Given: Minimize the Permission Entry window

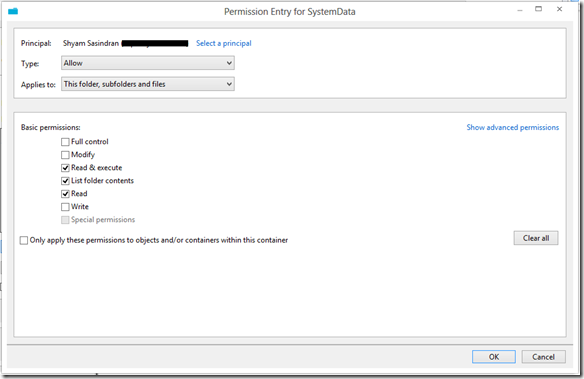Looking at the screenshot, I should (x=520, y=11).
